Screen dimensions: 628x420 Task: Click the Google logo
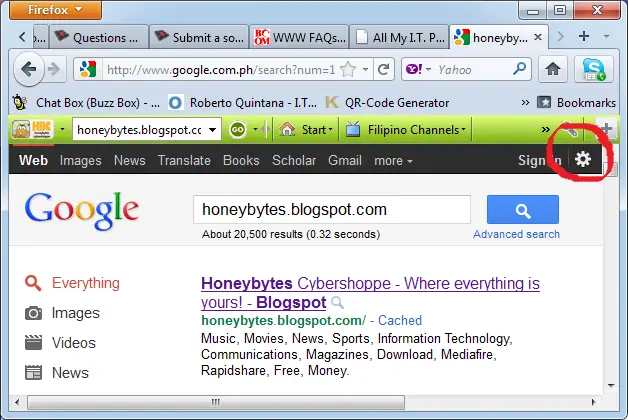point(82,211)
